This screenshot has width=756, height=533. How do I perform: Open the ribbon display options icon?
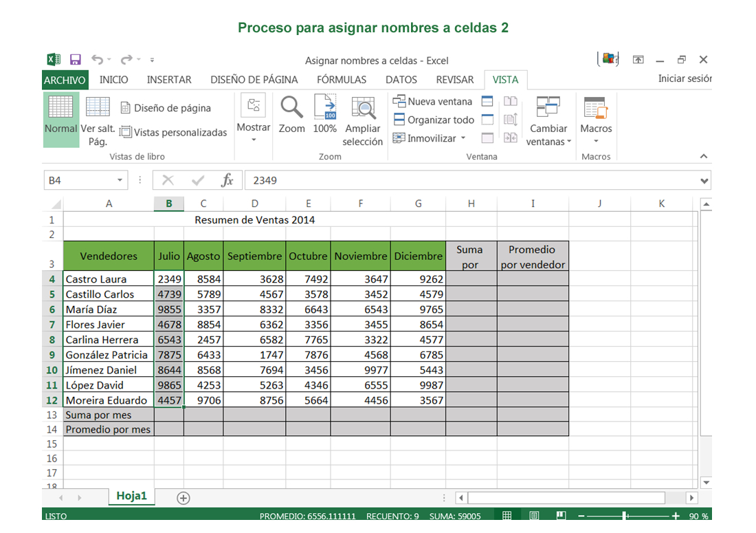638,60
